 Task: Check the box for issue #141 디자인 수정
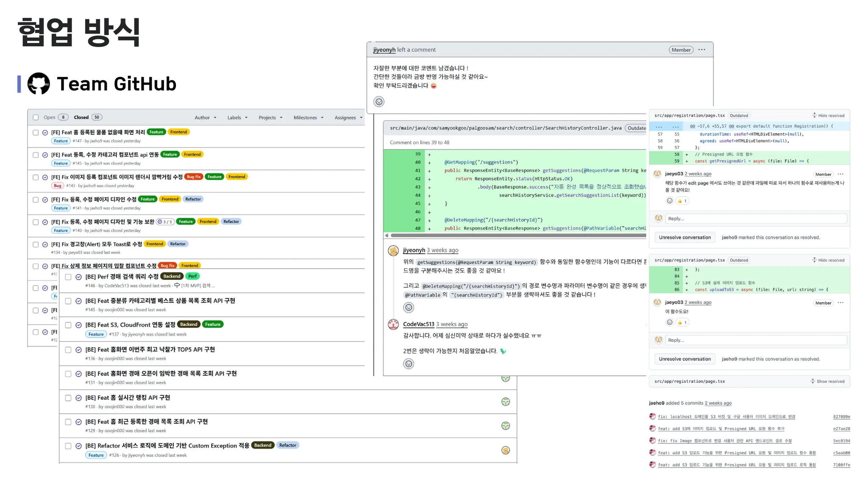click(36, 200)
